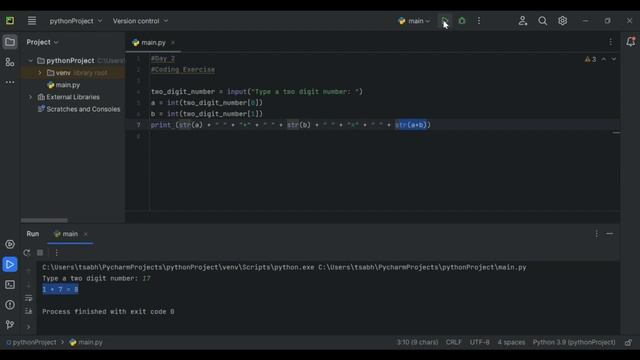Open run toolbar more options ellipsis
This screenshot has height=360, width=640.
56,253
